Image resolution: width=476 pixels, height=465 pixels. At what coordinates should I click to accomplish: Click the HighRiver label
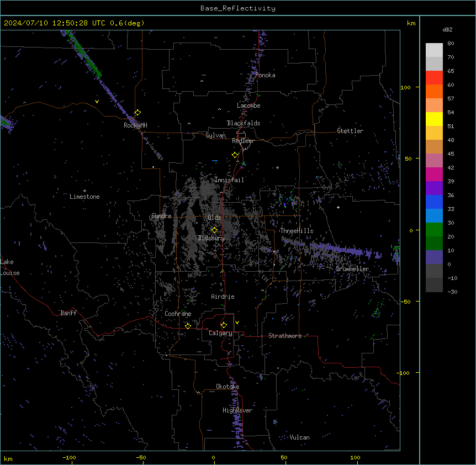pyautogui.click(x=237, y=410)
